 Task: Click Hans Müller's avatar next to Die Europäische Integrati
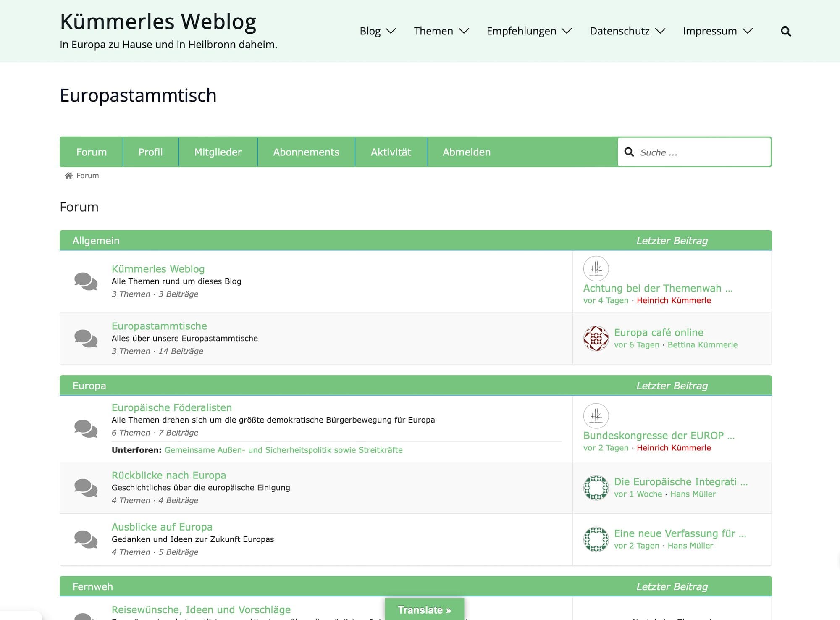pyautogui.click(x=596, y=488)
